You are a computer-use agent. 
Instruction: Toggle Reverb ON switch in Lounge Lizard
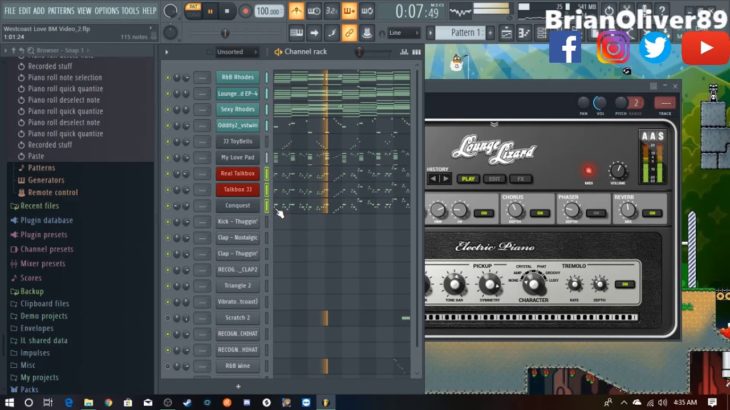point(652,213)
